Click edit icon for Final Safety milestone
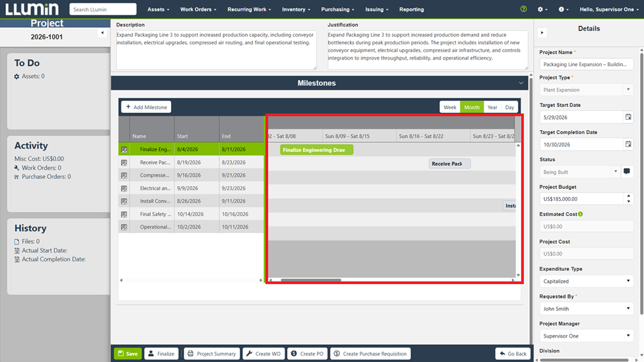 (x=124, y=215)
